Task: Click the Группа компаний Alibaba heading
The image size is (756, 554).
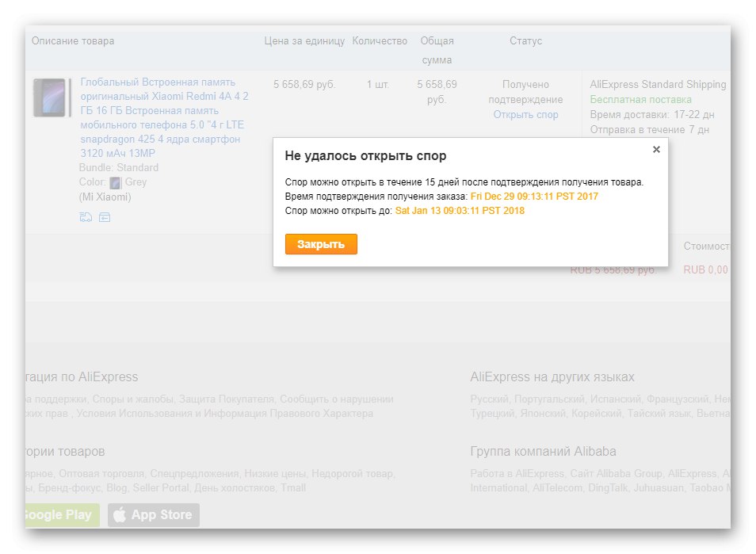Action: (543, 451)
